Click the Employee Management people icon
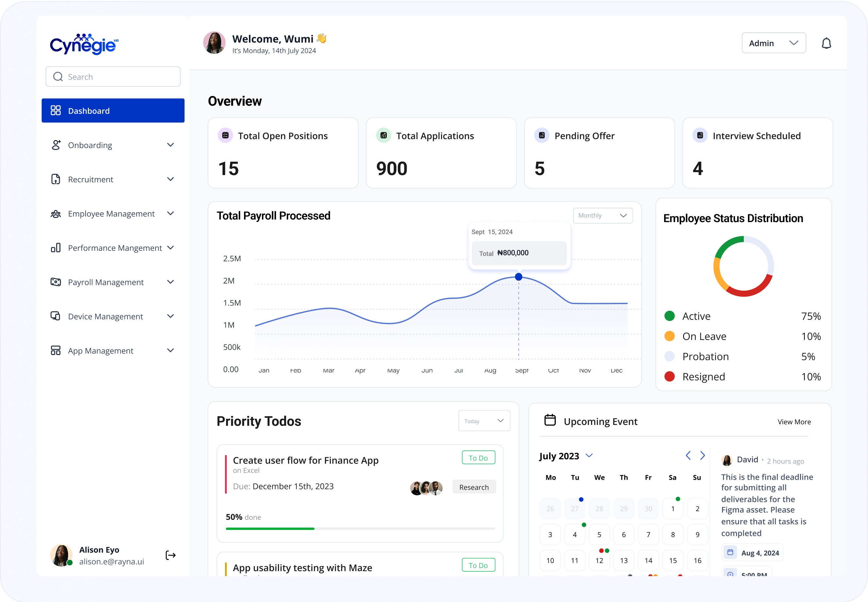Screen dimensions: 868x602 [56, 214]
